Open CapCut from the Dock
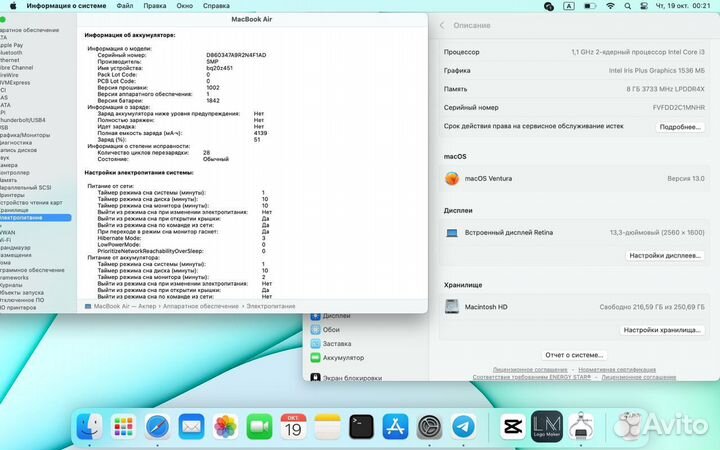The height and width of the screenshot is (450, 720). pyautogui.click(x=513, y=427)
